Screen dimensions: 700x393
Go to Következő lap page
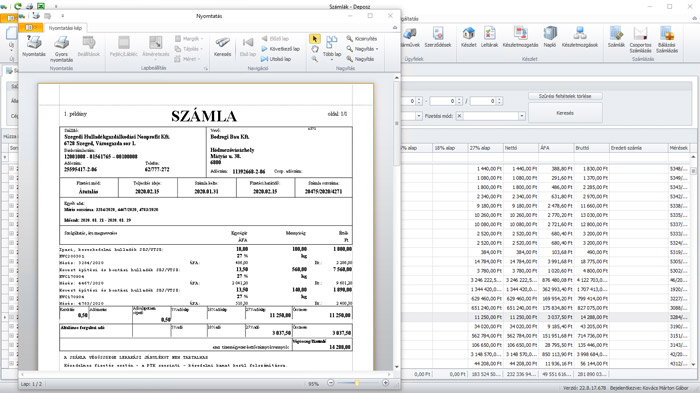pyautogui.click(x=280, y=49)
